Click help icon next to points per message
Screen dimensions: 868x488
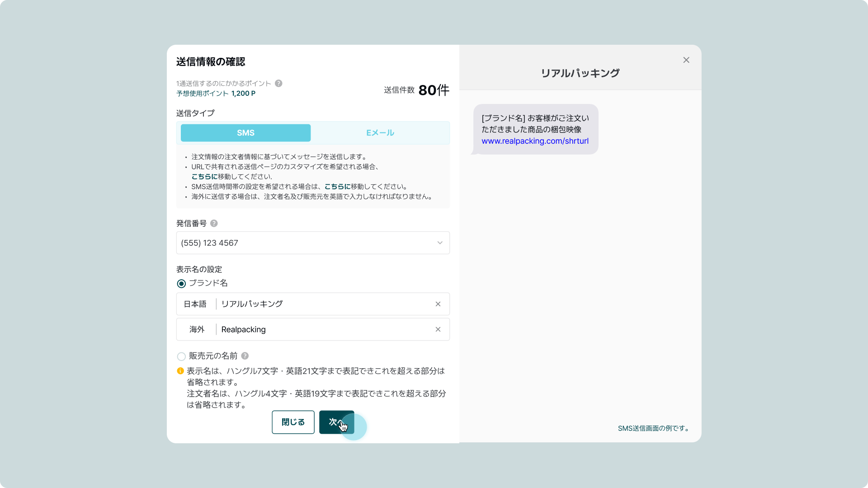[x=278, y=83]
